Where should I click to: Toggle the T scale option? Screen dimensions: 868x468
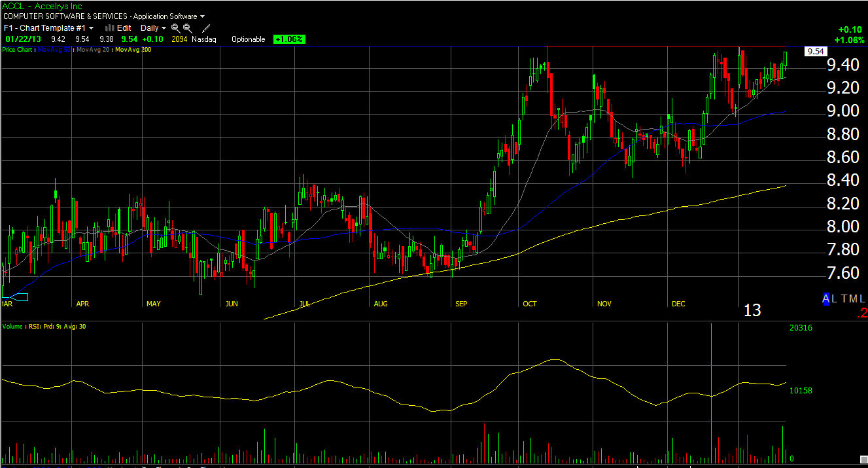coord(844,299)
